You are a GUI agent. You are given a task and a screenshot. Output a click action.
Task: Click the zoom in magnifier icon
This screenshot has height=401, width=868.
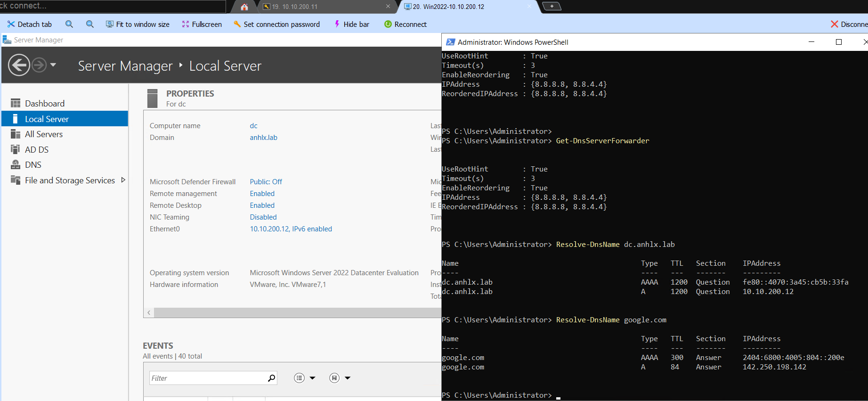point(69,24)
